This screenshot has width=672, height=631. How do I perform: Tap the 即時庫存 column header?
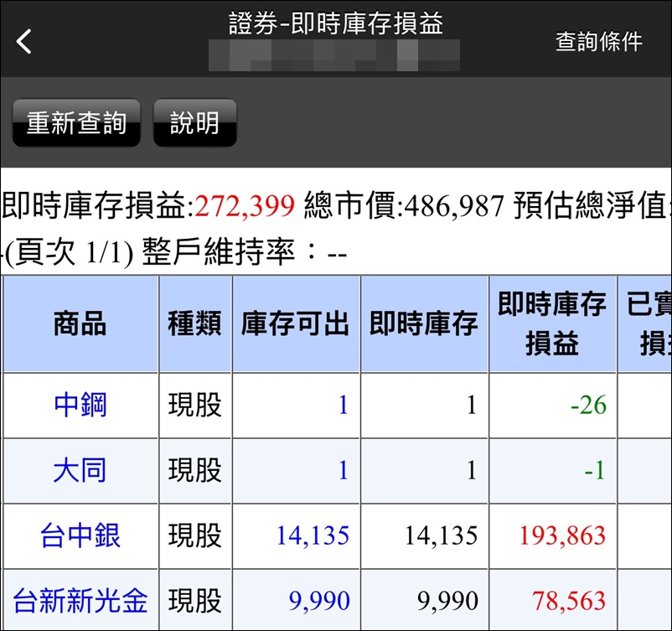click(422, 324)
